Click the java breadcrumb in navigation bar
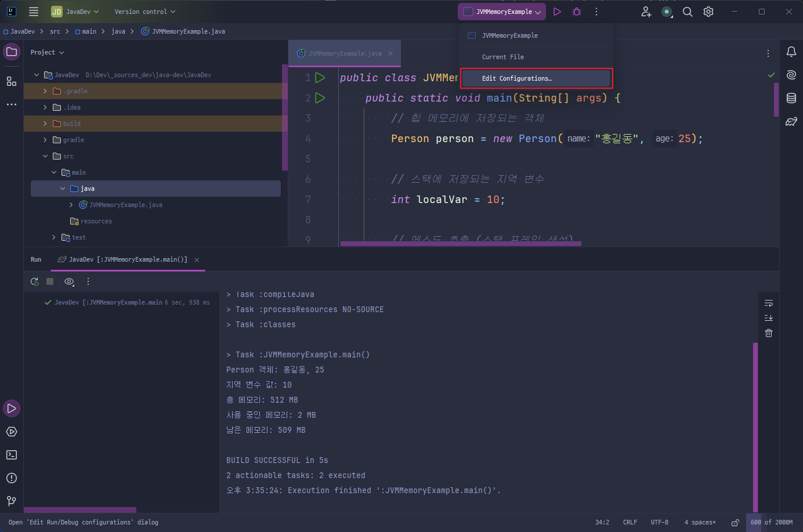Image resolution: width=803 pixels, height=532 pixels. tap(118, 31)
